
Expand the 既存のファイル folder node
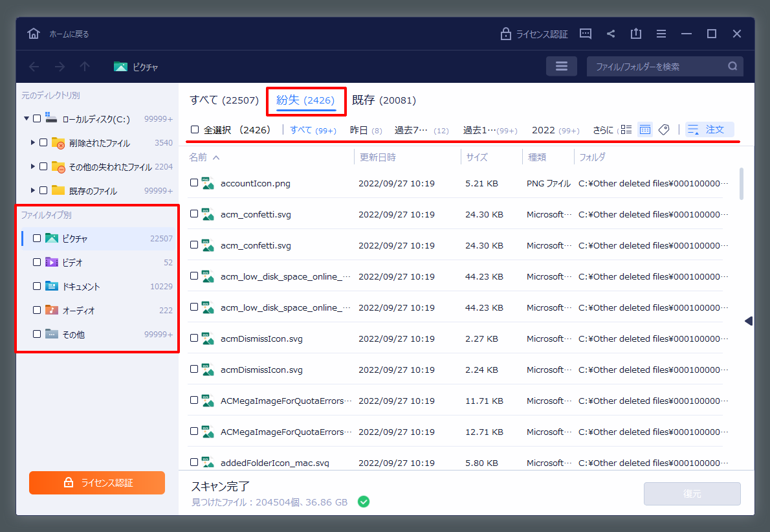(x=33, y=190)
